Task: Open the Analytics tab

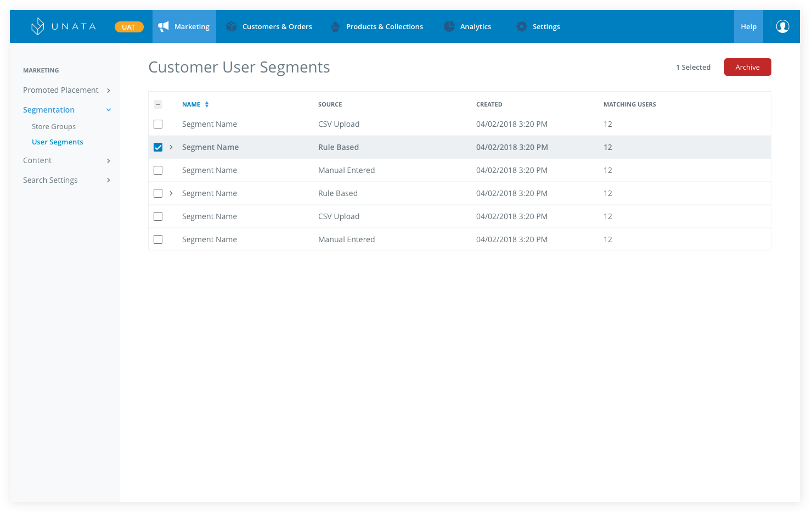Action: (x=467, y=26)
